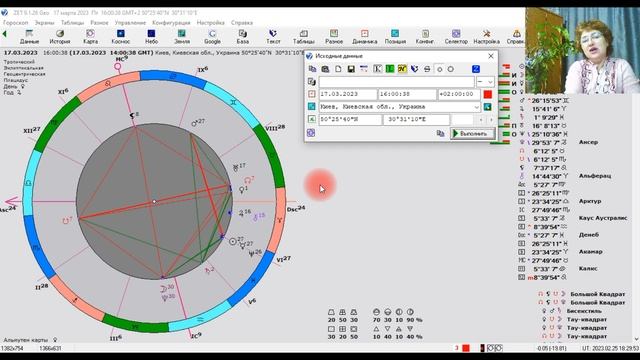Image resolution: width=640 pixels, height=360 pixels.
Task: Click new blank page icon in dialog
Action: coord(338,69)
